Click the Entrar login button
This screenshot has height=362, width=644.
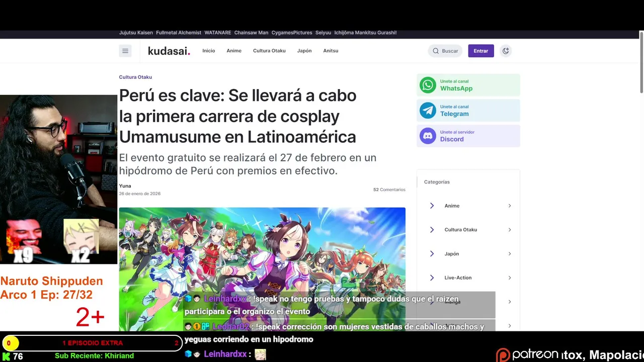click(481, 51)
